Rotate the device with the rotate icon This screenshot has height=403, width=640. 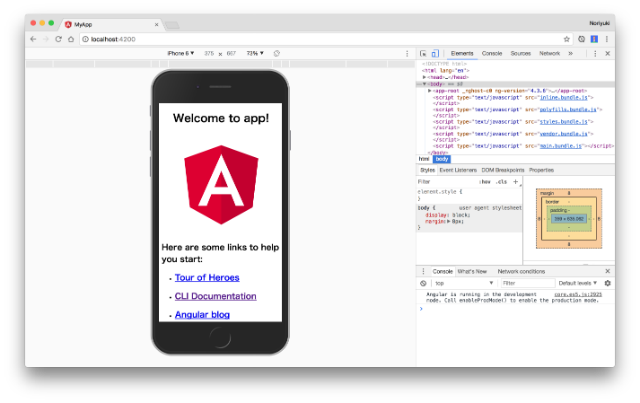(x=277, y=53)
